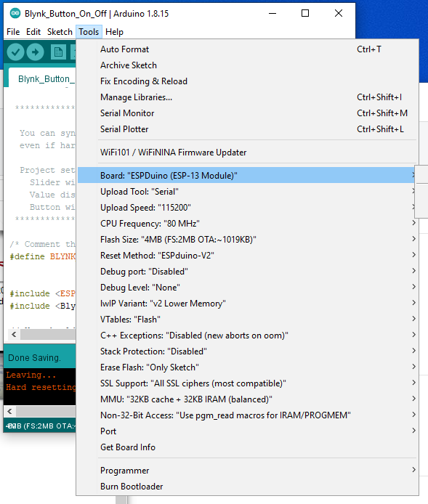Switch to the Blynk_Button_ sketch tab
This screenshot has height=504, width=428.
tap(44, 78)
